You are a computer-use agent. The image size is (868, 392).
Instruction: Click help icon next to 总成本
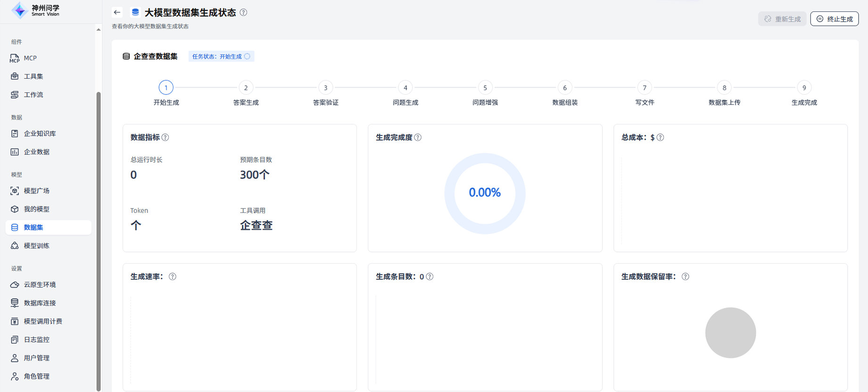point(660,137)
